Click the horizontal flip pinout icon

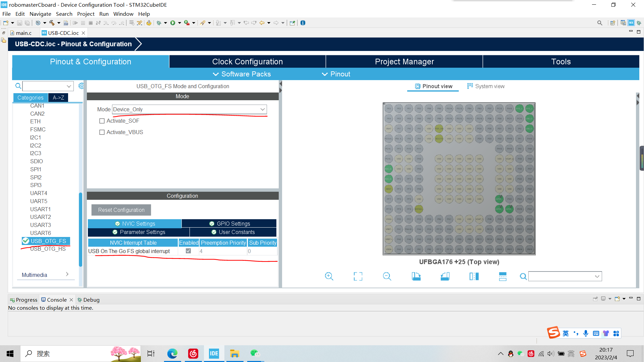click(x=474, y=276)
